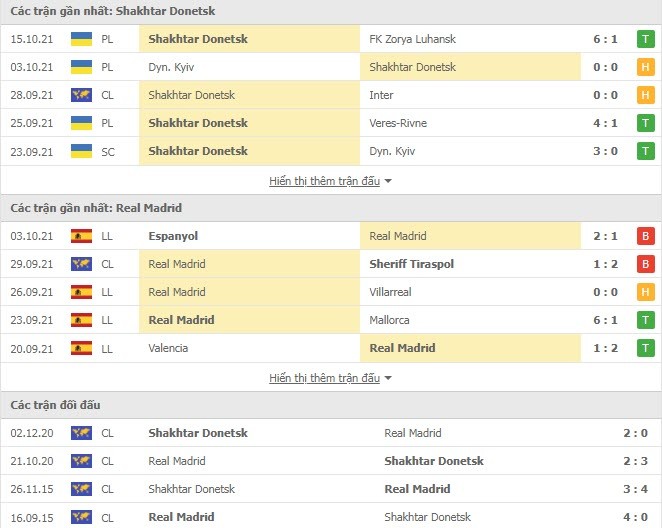Click the Ukraine flag on 15.10.21 row
Viewport: 662px width, 528px height.
[x=81, y=39]
